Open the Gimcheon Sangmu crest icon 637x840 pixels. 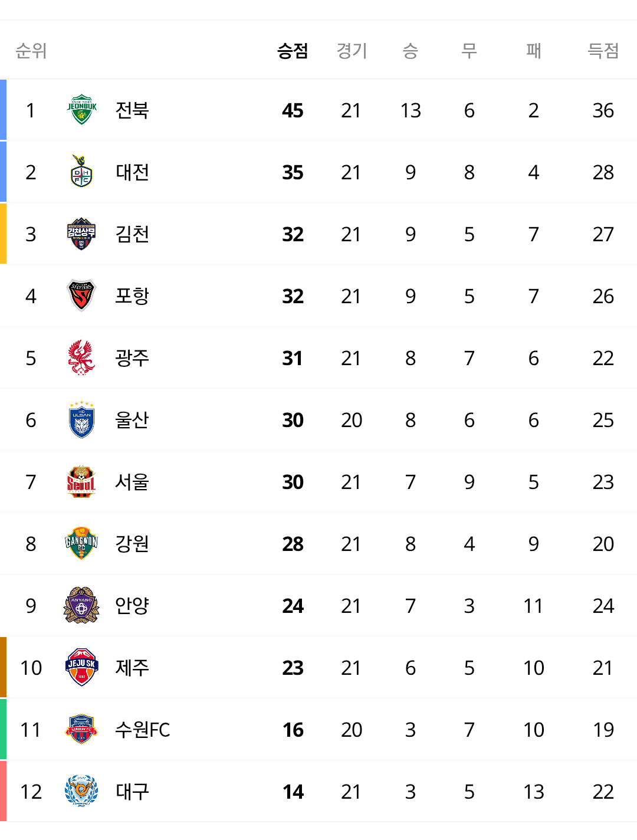(x=81, y=234)
